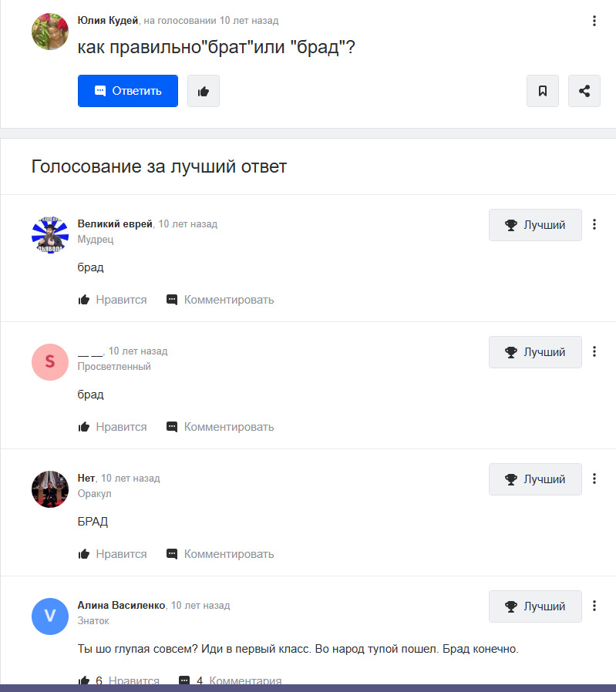The height and width of the screenshot is (692, 616).
Task: Comment on Великий еврей's answer
Action: coord(220,300)
